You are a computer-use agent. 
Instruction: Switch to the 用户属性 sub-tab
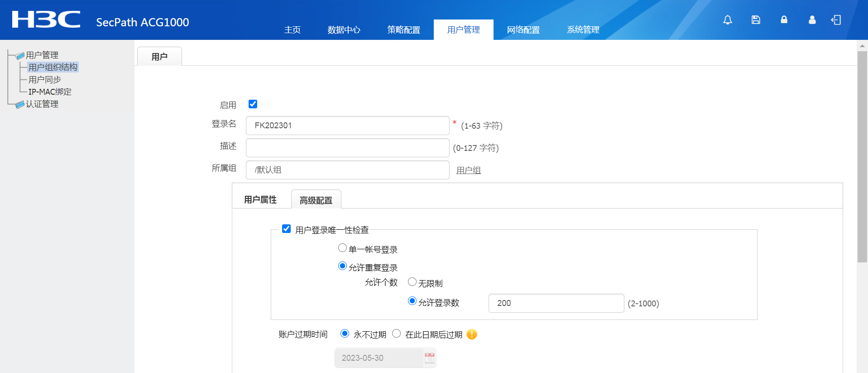point(260,200)
